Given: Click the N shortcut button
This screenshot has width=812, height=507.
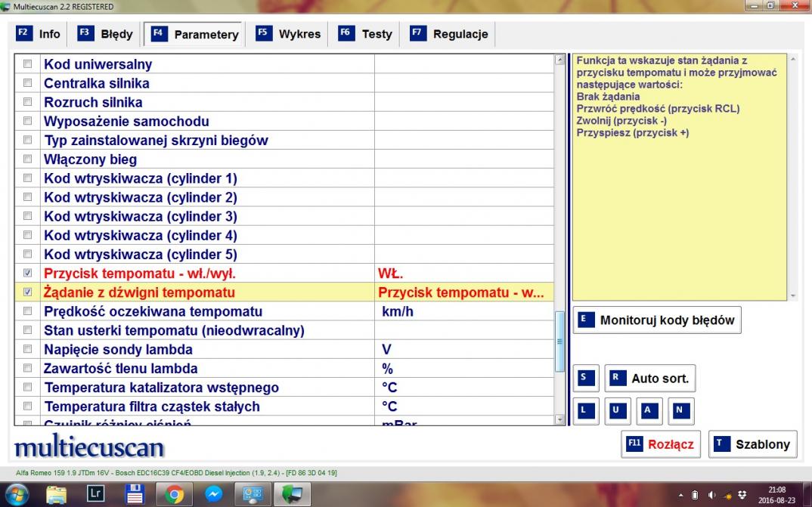Looking at the screenshot, I should [680, 410].
